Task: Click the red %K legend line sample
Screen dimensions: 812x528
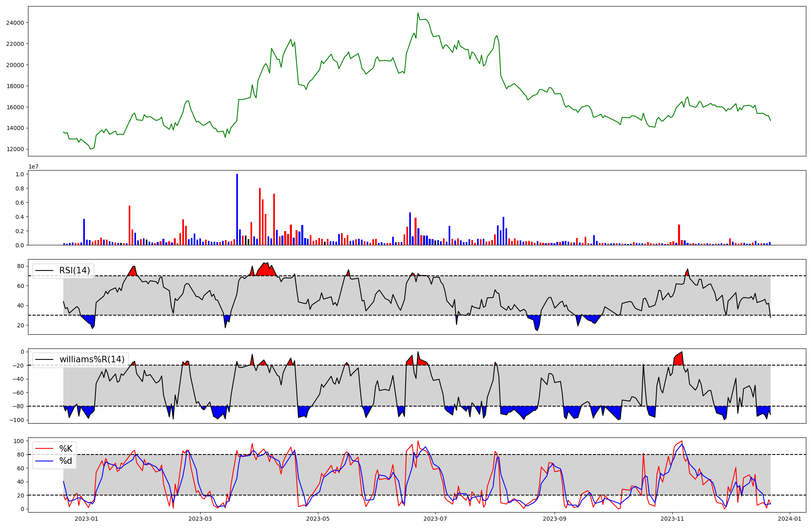Action: tap(45, 449)
